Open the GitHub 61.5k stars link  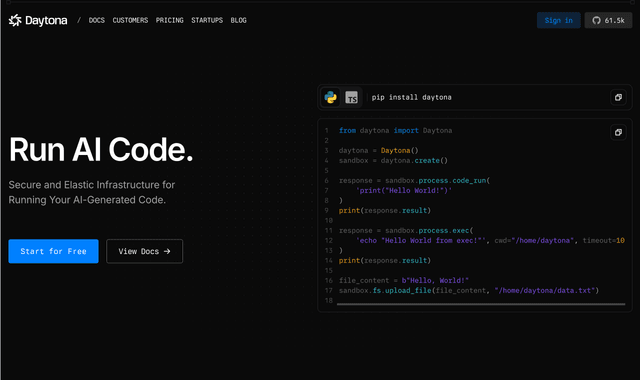point(608,20)
